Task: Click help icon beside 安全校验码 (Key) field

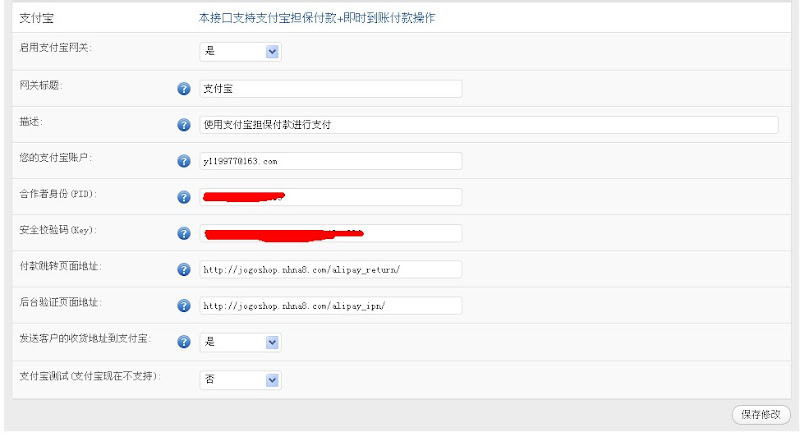Action: coord(184,234)
